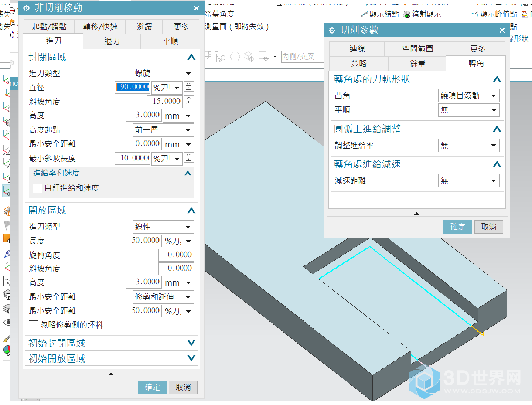Click the 鏡射顯示 toolbar icon

[407, 14]
